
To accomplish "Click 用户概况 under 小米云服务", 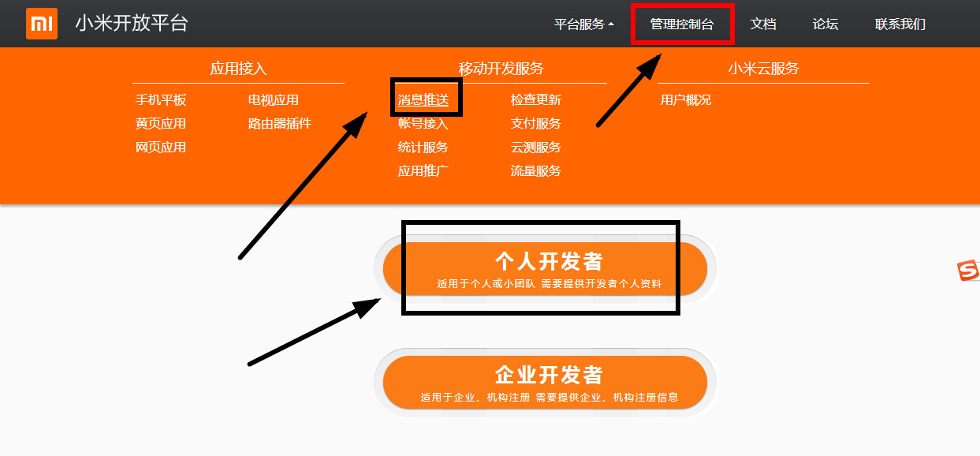I will (686, 100).
